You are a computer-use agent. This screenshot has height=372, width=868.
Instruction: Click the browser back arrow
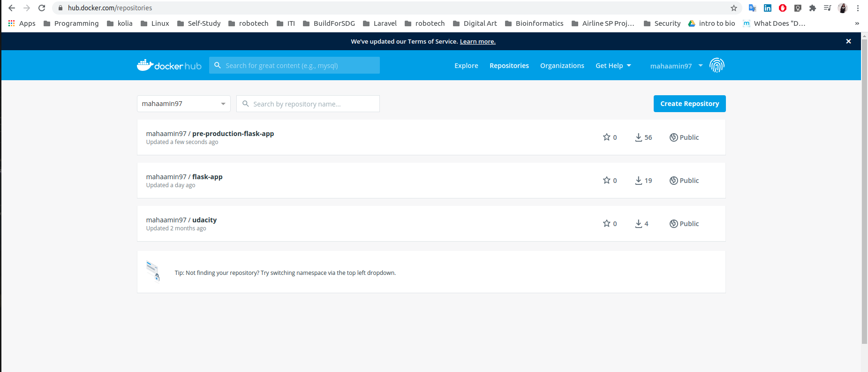point(12,8)
